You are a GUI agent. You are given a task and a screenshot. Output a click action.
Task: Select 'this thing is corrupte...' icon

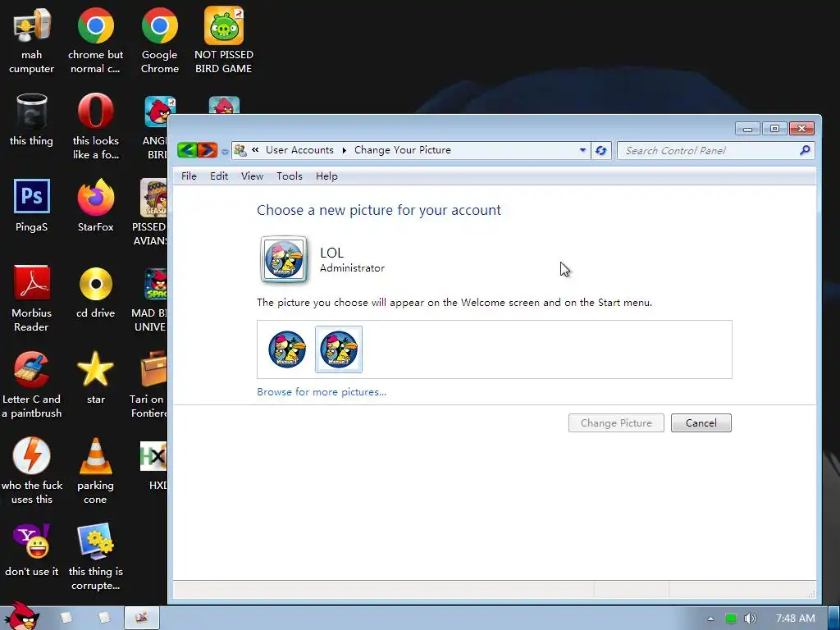(95, 557)
